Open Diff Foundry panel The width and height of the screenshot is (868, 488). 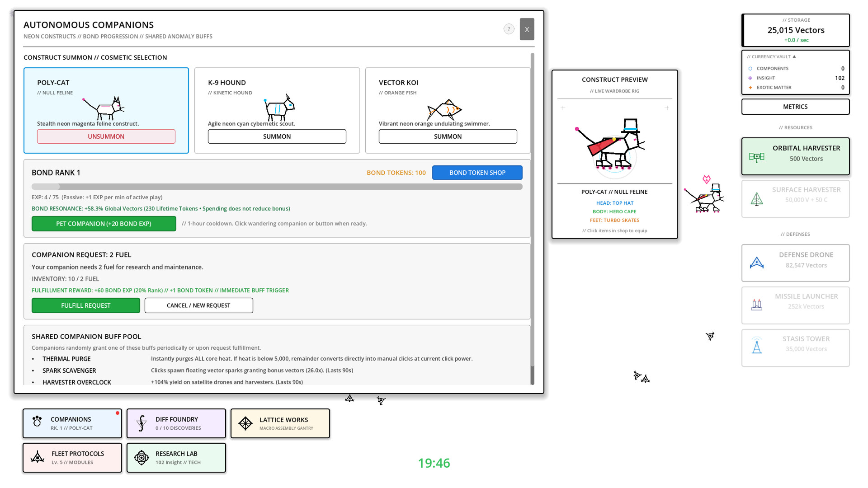tap(176, 423)
